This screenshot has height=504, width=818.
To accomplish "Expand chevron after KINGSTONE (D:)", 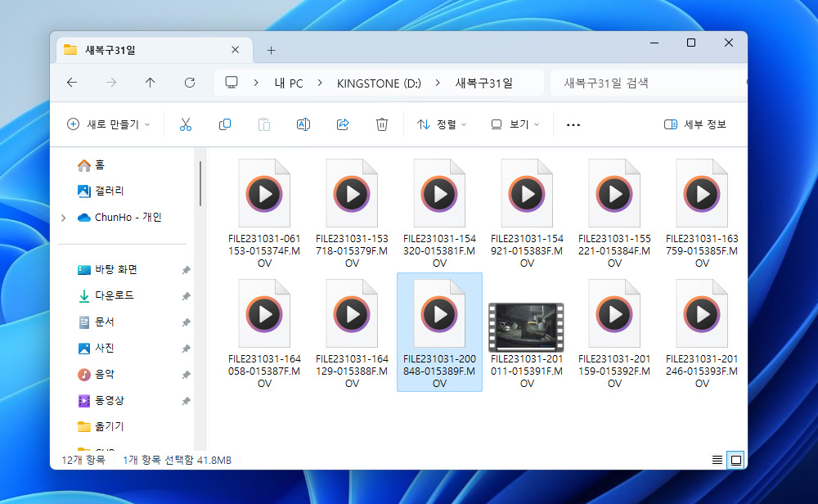I will coord(438,83).
